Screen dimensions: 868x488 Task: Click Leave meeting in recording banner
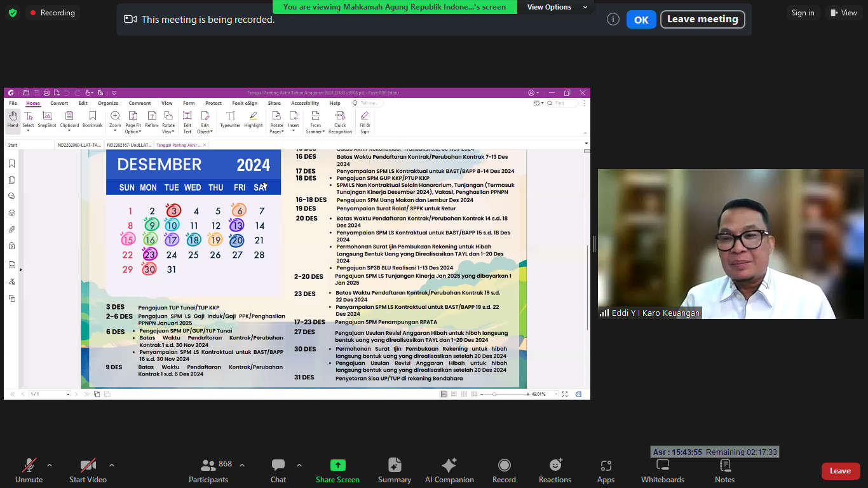(702, 19)
